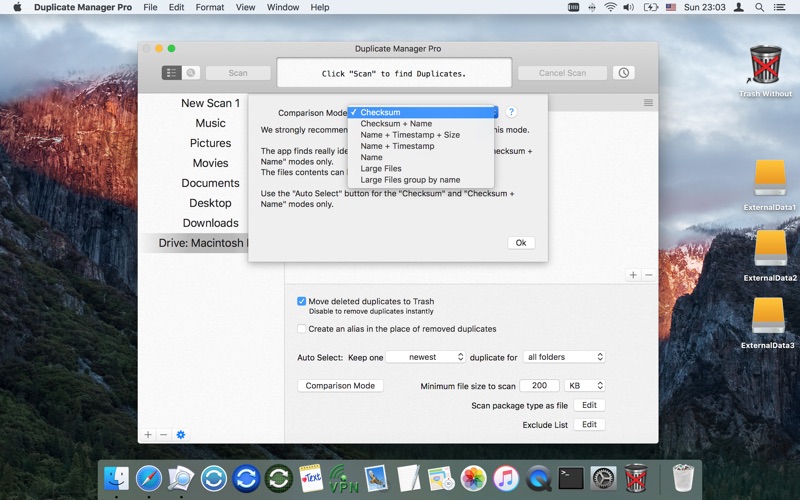Uncheck Move deleted duplicates to Trash
This screenshot has width=800, height=500.
(302, 301)
